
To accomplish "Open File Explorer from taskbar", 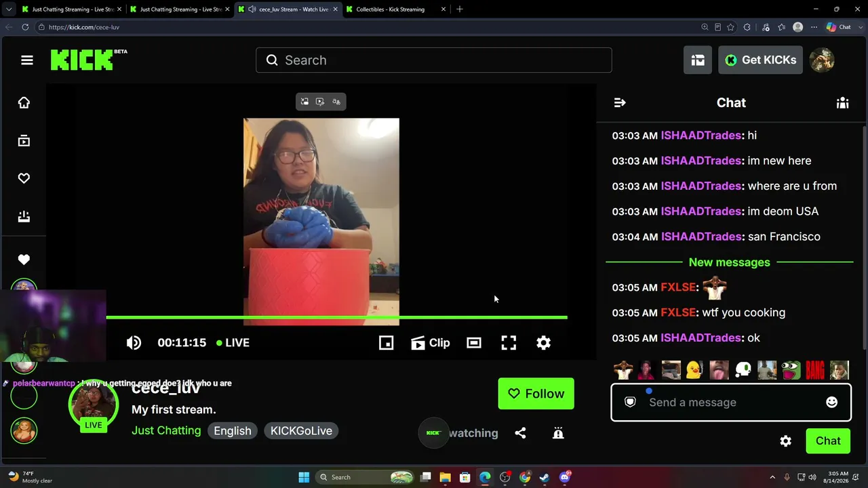I will click(445, 477).
